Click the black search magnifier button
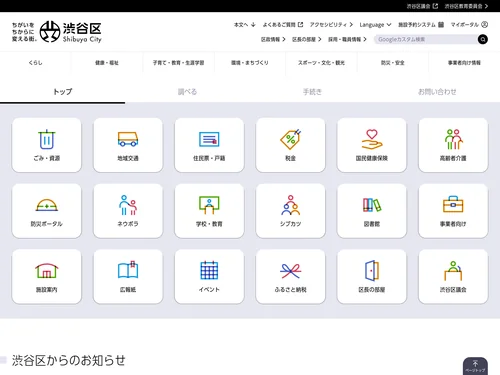Screen dimensions: 500x375 pos(483,39)
